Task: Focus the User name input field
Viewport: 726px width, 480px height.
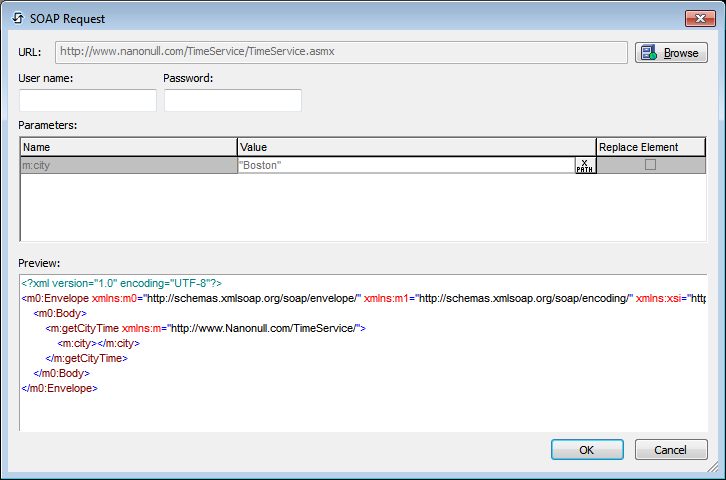Action: [88, 101]
